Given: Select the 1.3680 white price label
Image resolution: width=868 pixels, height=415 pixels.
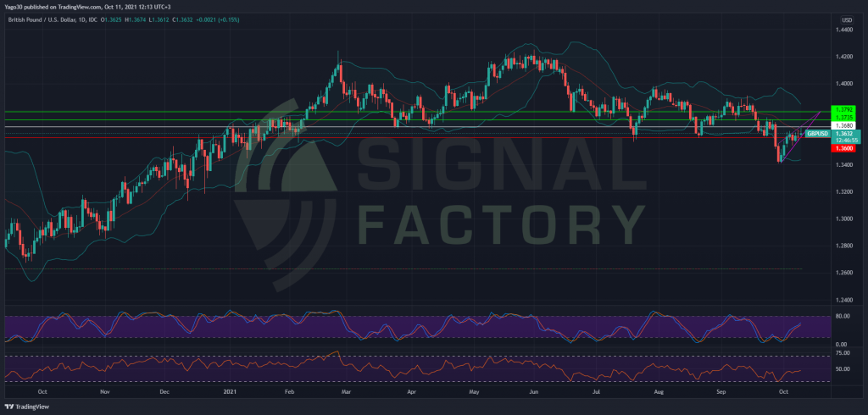Looking at the screenshot, I should pyautogui.click(x=843, y=125).
